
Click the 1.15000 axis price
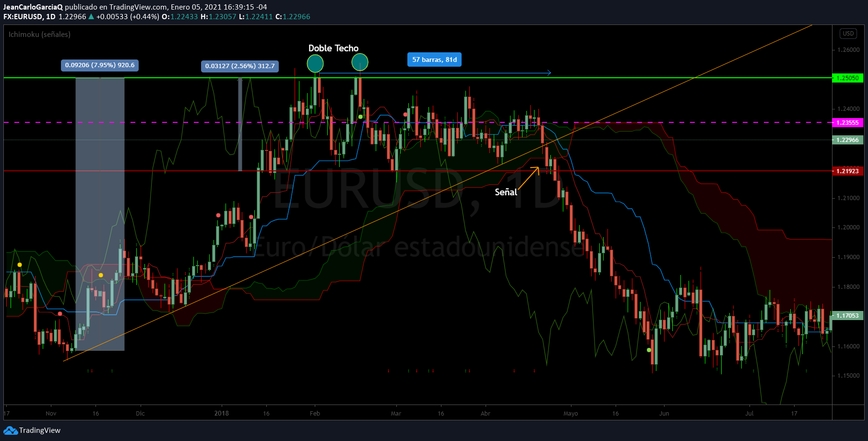848,376
